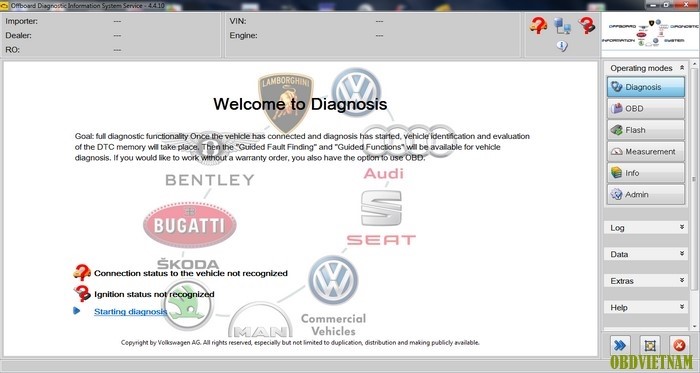Click the Admin button's gear icon
Viewport: 700px width, 373px height.
tap(617, 195)
